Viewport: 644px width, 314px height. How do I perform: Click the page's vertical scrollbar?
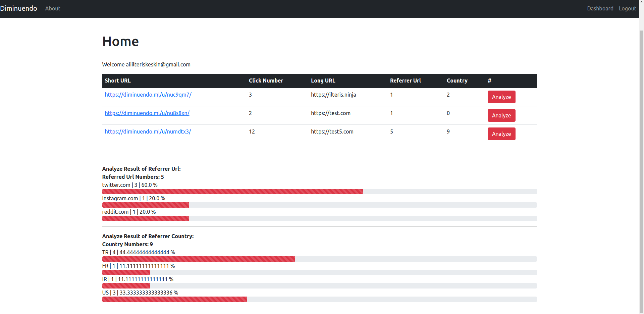click(x=641, y=168)
